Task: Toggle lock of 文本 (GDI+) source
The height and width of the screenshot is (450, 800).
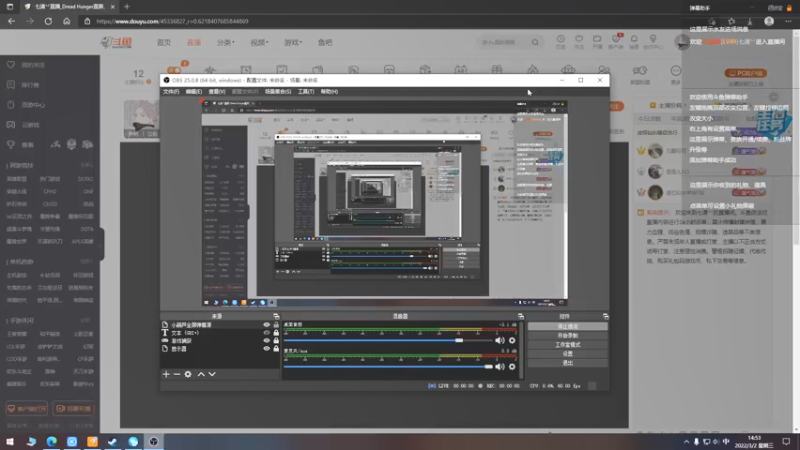Action: (276, 333)
